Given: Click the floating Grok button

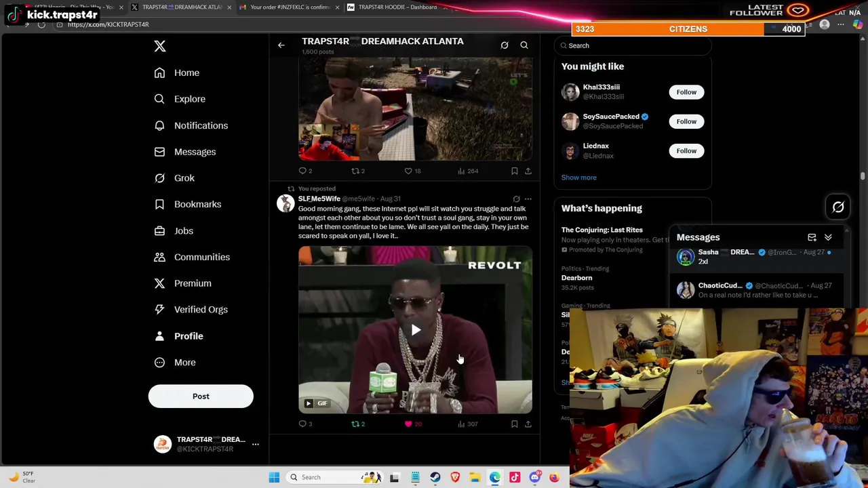Looking at the screenshot, I should point(838,207).
